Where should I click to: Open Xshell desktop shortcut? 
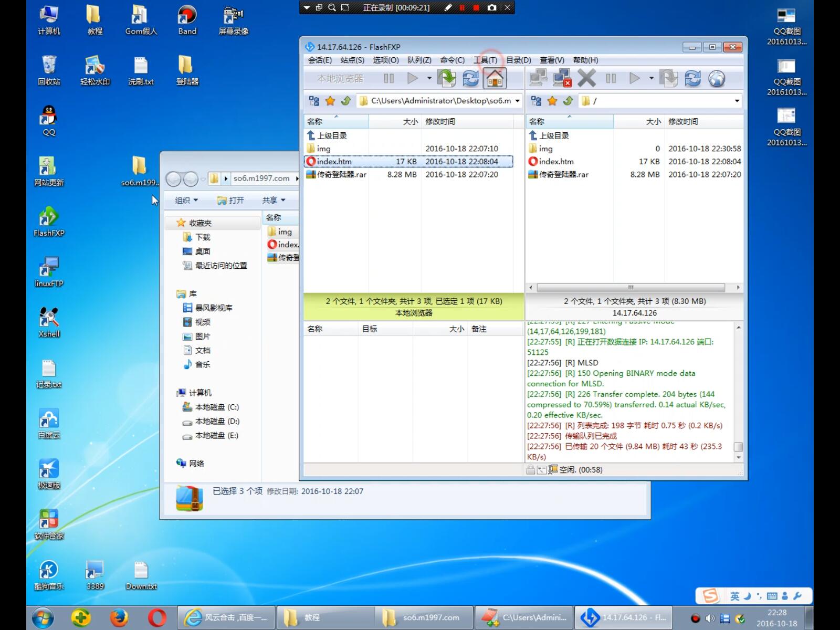(x=49, y=322)
